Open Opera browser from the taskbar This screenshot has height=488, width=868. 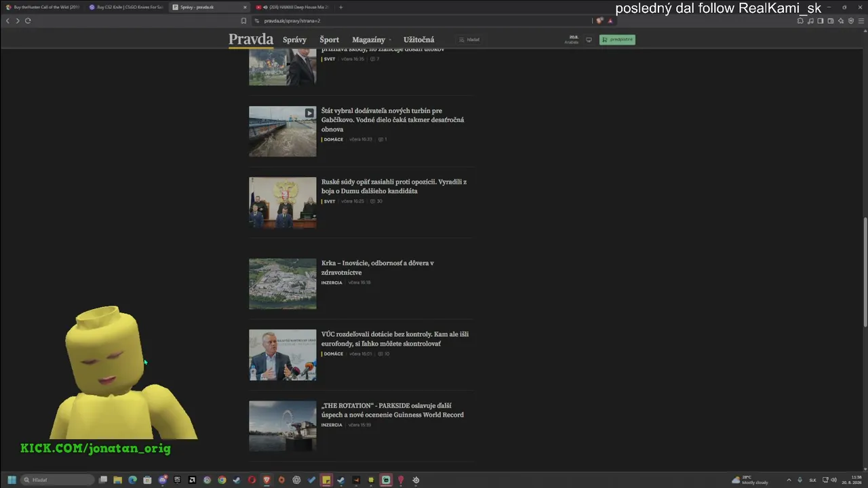252,480
